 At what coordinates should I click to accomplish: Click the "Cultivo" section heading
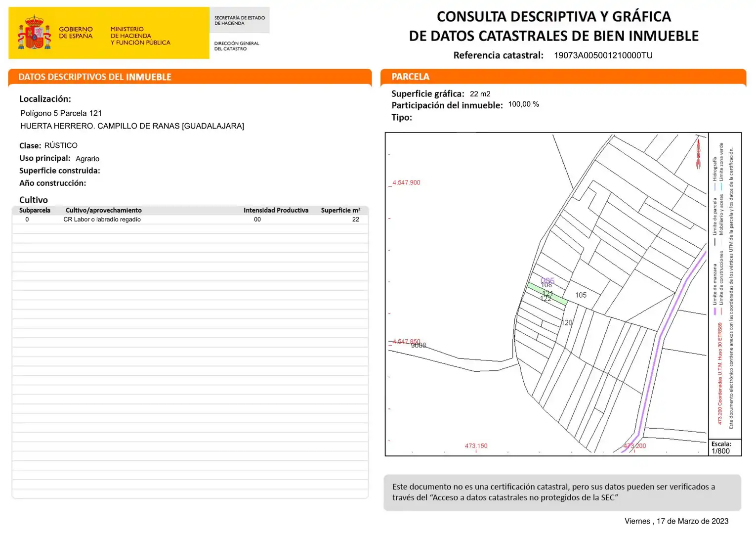tap(34, 200)
